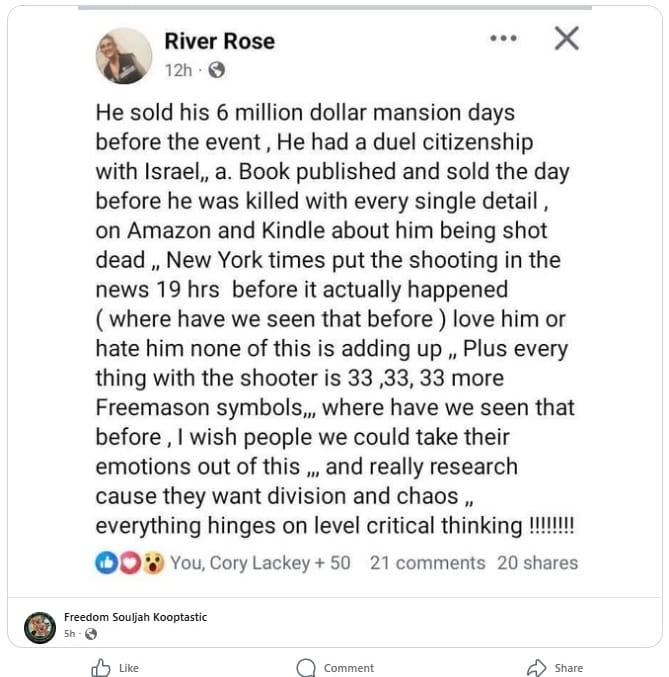Dismiss the post with the X icon
This screenshot has width=669, height=677.
point(566,39)
